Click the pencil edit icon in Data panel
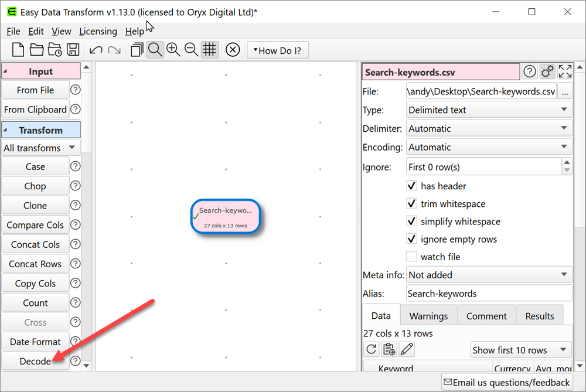Viewport: 586px width, 392px height. (x=406, y=349)
